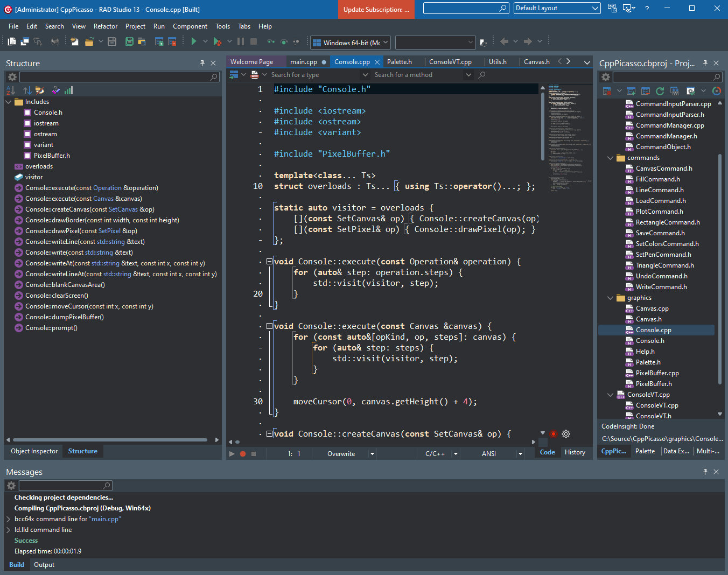Open the History view of editor
This screenshot has height=575, width=728.
pos(575,452)
